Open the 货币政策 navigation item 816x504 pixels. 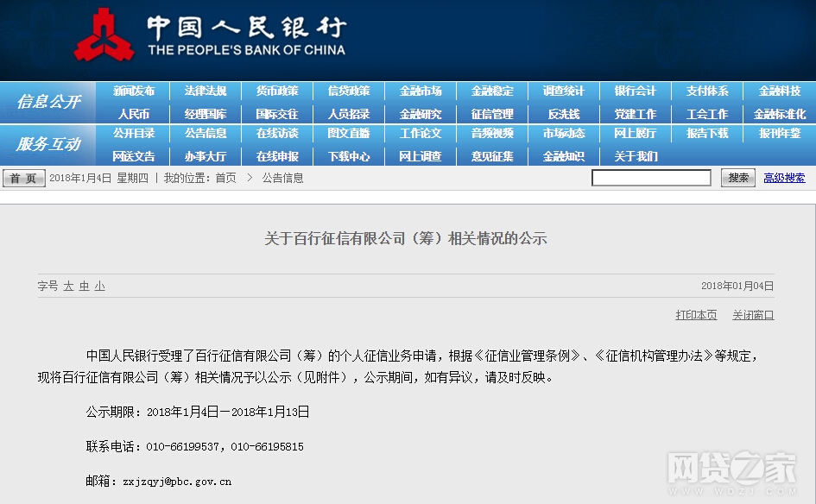(277, 91)
